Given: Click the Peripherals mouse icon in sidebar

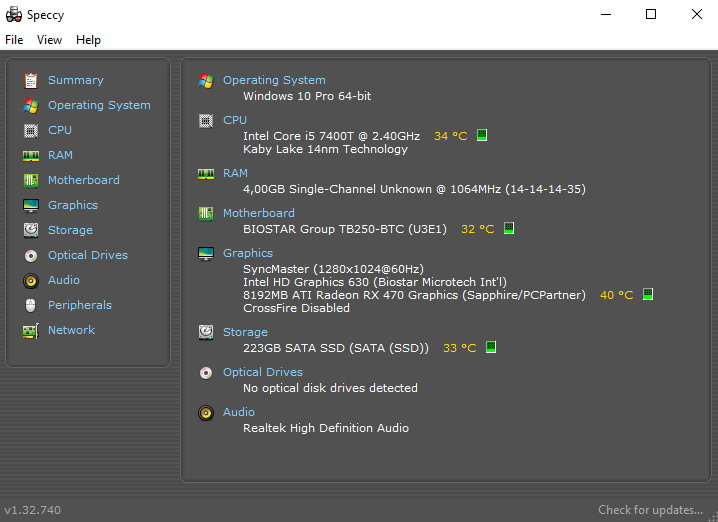Looking at the screenshot, I should tap(31, 305).
